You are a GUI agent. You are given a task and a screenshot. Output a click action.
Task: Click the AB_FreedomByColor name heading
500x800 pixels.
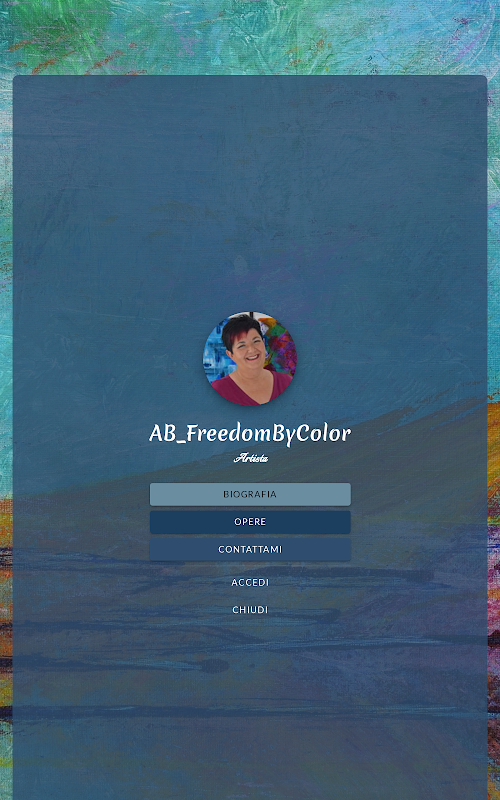click(x=250, y=434)
